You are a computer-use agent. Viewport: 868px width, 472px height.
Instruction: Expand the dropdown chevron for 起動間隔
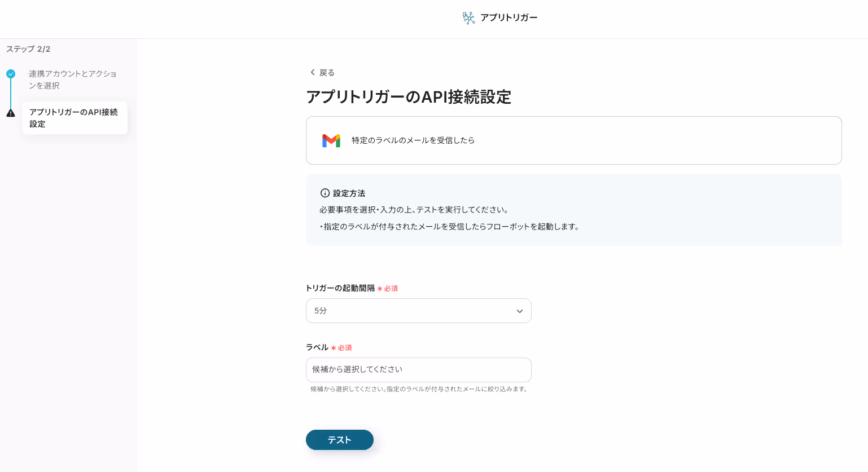[520, 311]
